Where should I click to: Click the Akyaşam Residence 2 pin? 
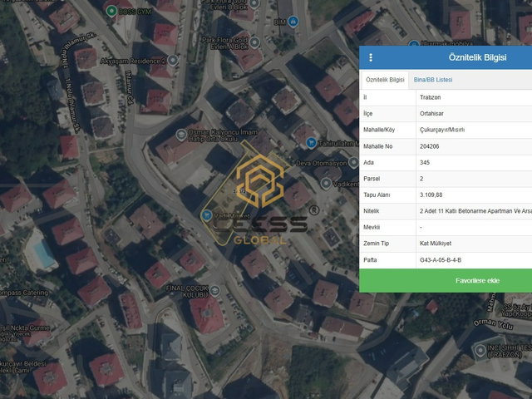pyautogui.click(x=173, y=61)
